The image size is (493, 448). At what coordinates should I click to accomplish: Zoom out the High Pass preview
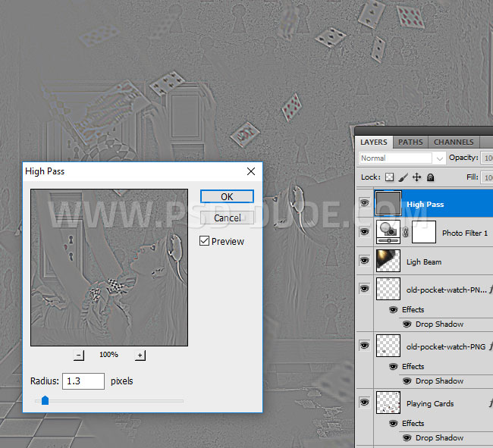pos(79,356)
